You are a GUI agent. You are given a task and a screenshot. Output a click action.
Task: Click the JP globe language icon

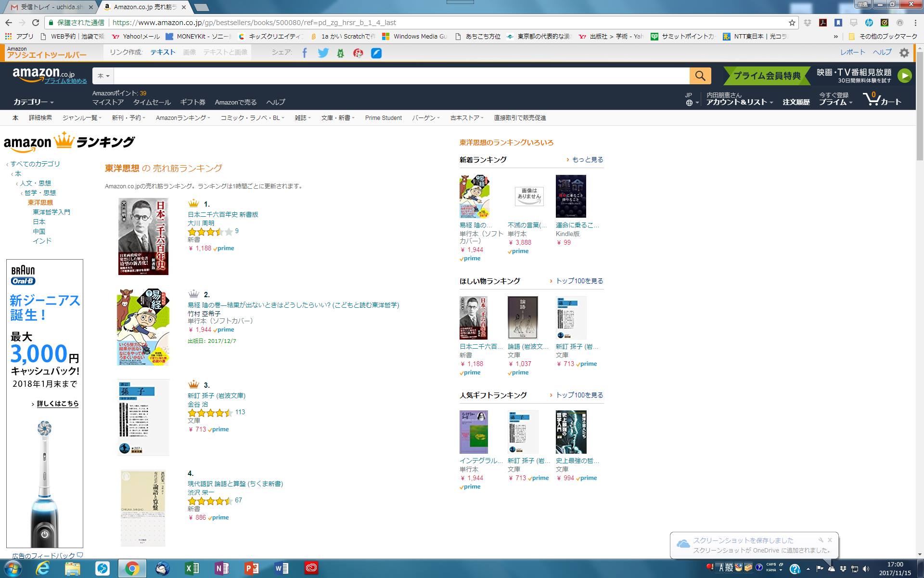pyautogui.click(x=689, y=103)
